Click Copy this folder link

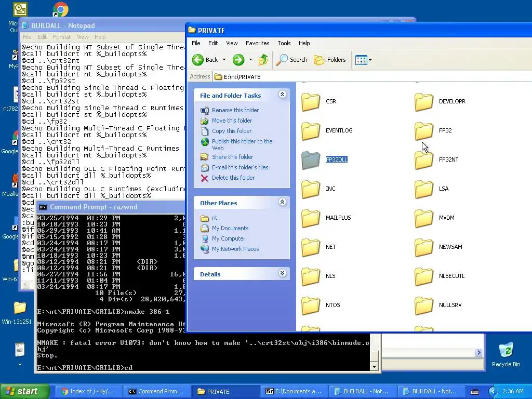point(231,131)
